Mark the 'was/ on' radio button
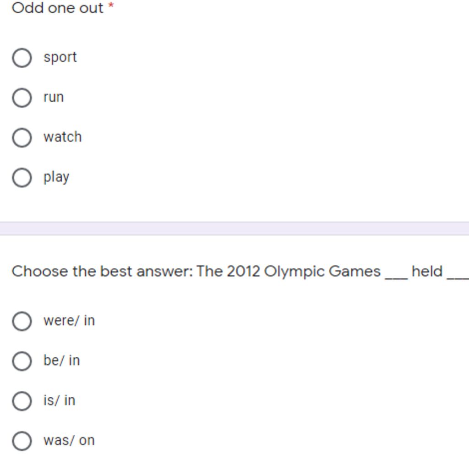The image size is (469, 476). [x=22, y=441]
